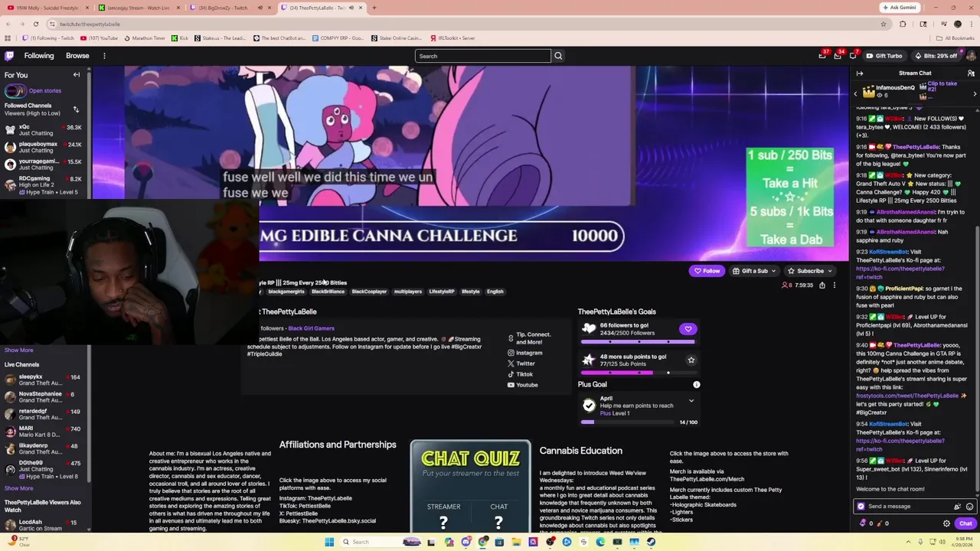The height and width of the screenshot is (551, 980).
Task: Follow ThePettyLaBelle channel
Action: point(707,271)
